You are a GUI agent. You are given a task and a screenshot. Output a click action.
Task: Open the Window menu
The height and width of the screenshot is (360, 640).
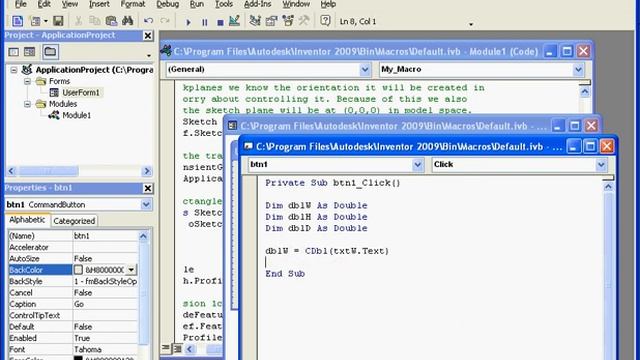coord(296,4)
